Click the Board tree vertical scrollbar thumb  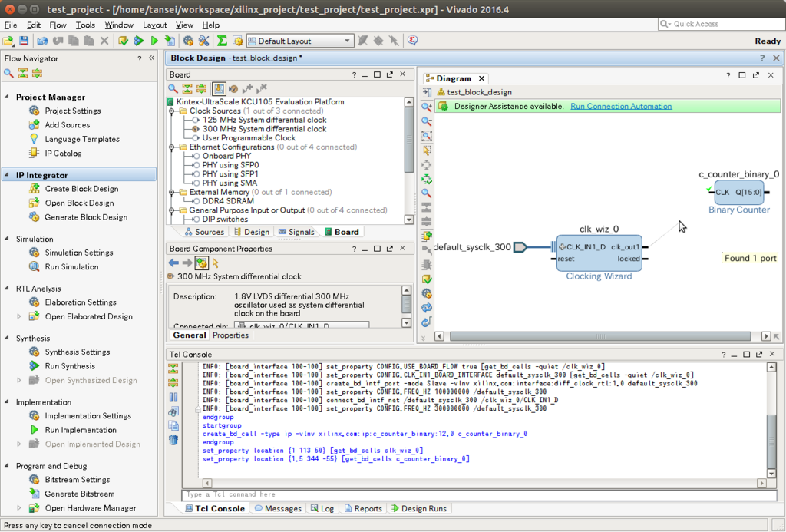coord(409,140)
